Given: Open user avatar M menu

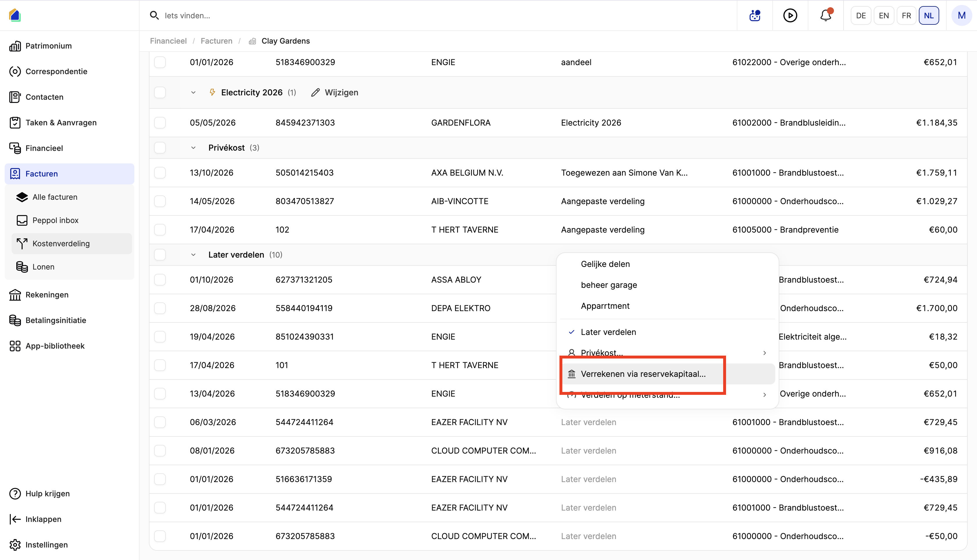Looking at the screenshot, I should (961, 15).
